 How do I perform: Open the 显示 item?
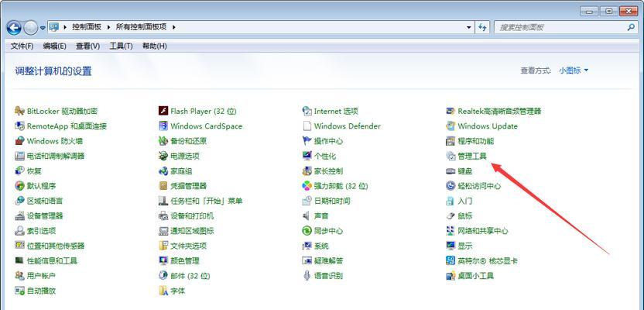(x=459, y=246)
